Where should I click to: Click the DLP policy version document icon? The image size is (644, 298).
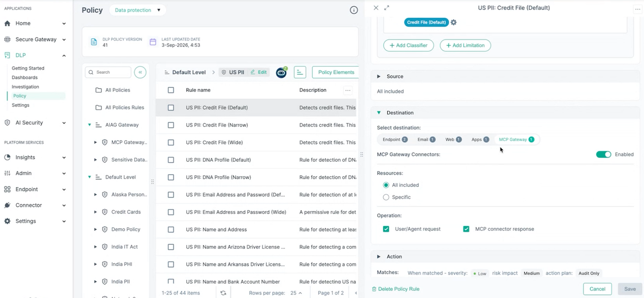(94, 42)
